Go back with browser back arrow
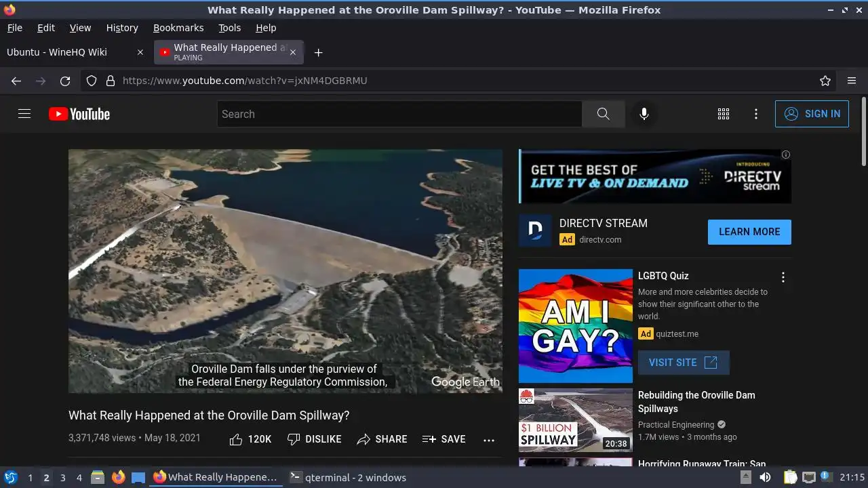 point(16,81)
